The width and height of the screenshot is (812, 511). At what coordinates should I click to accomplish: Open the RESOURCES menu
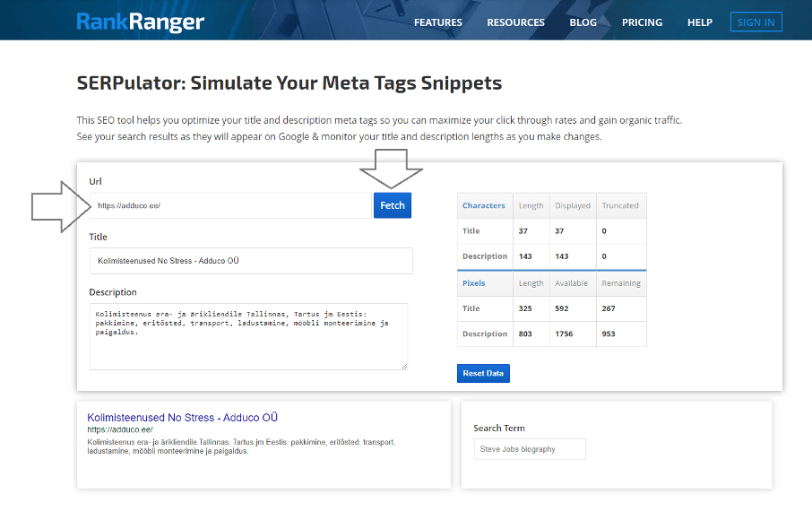(x=515, y=22)
